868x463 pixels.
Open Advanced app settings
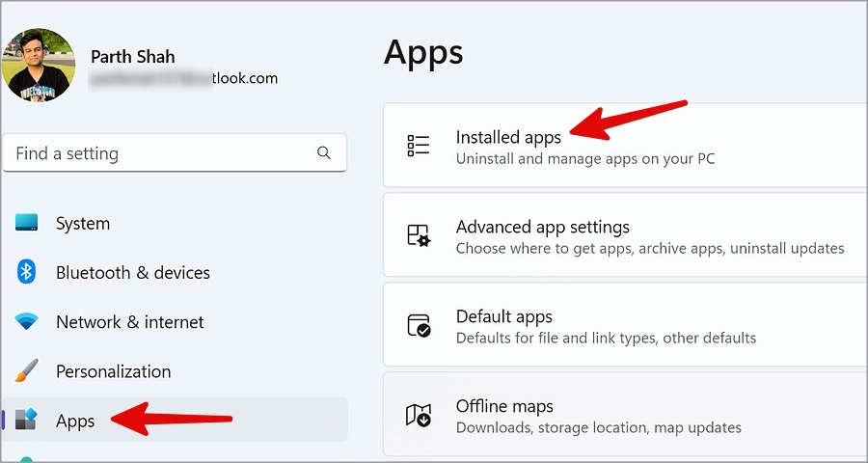(x=626, y=234)
